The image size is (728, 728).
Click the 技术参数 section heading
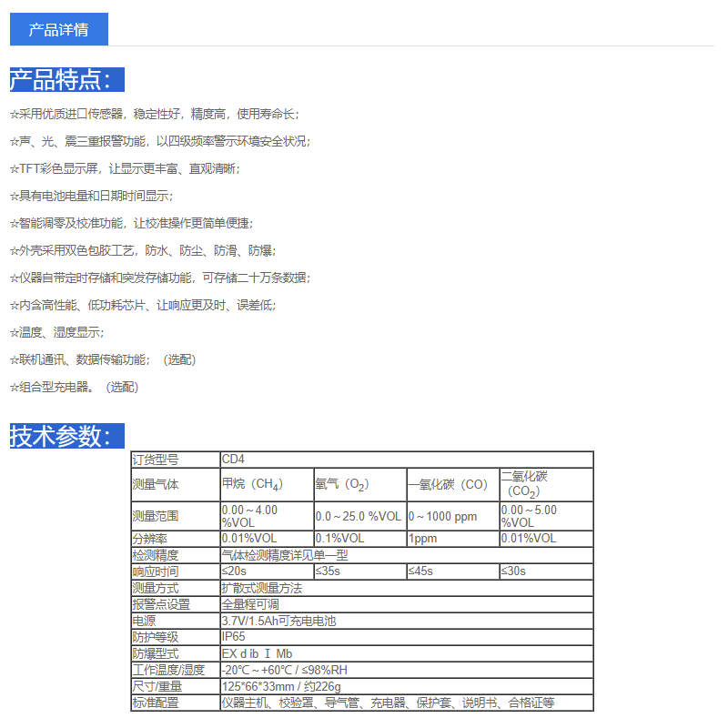(66, 436)
